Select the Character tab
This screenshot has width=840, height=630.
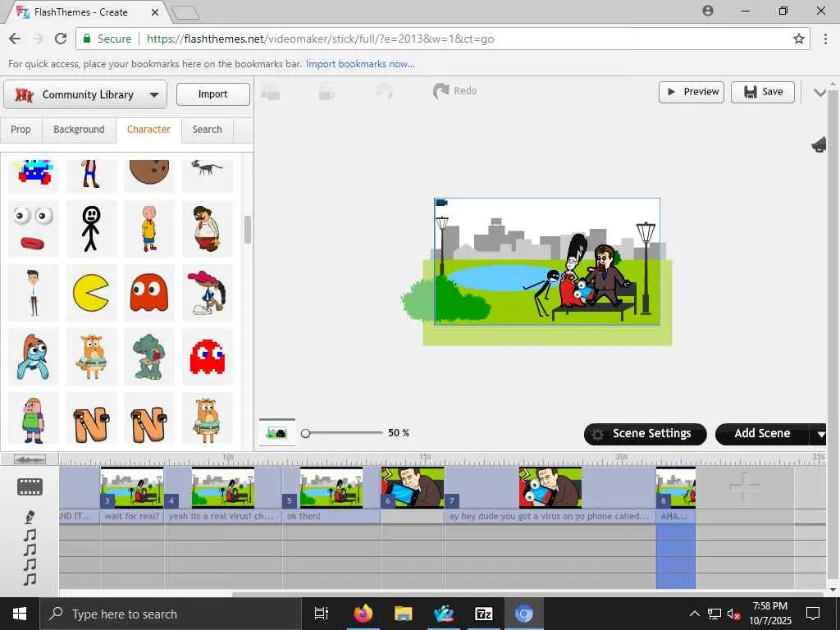pos(148,129)
